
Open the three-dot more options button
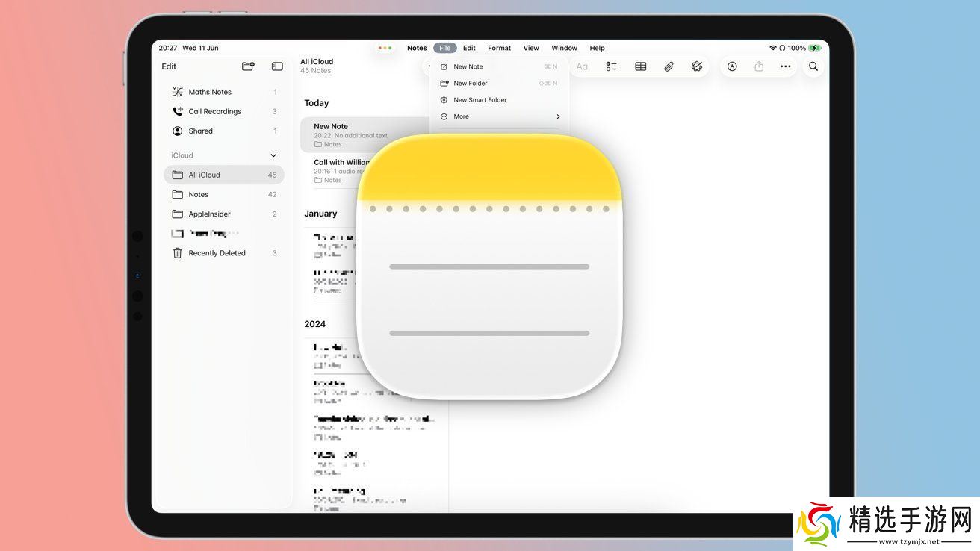[x=785, y=66]
